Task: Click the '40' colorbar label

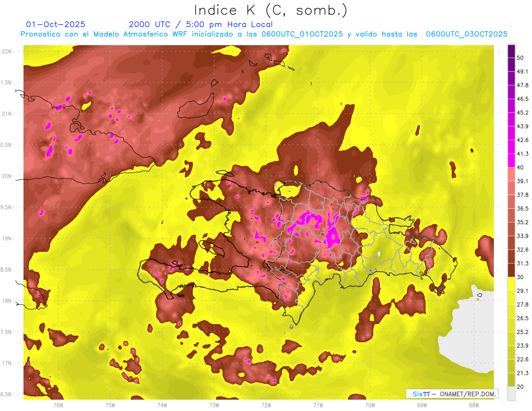Action: click(520, 168)
